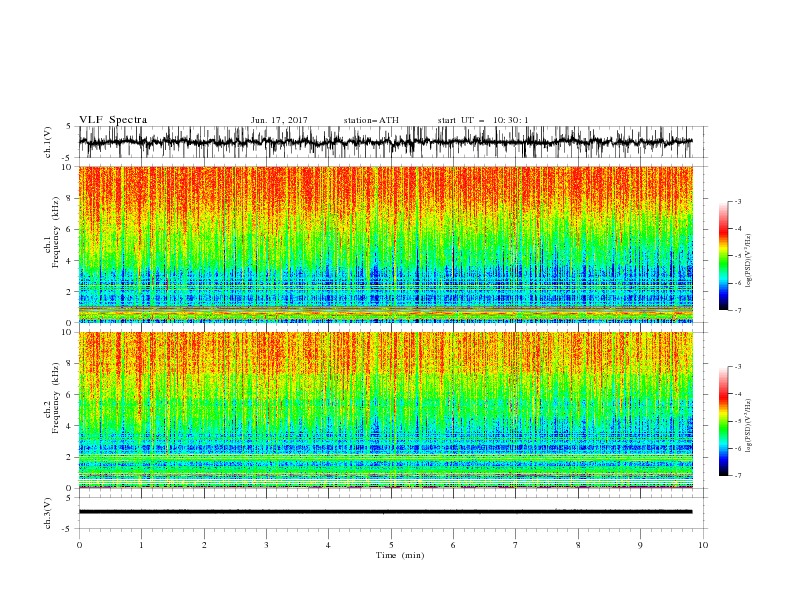Click the '-7' tick on the ch.2 colorbar
Viewport: 792px width, 612px height.
(737, 475)
